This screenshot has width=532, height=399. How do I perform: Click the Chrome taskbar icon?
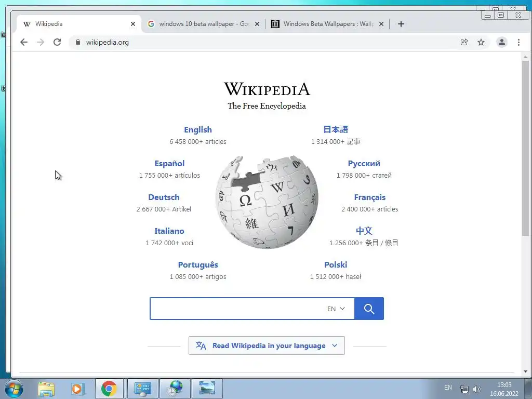(109, 389)
